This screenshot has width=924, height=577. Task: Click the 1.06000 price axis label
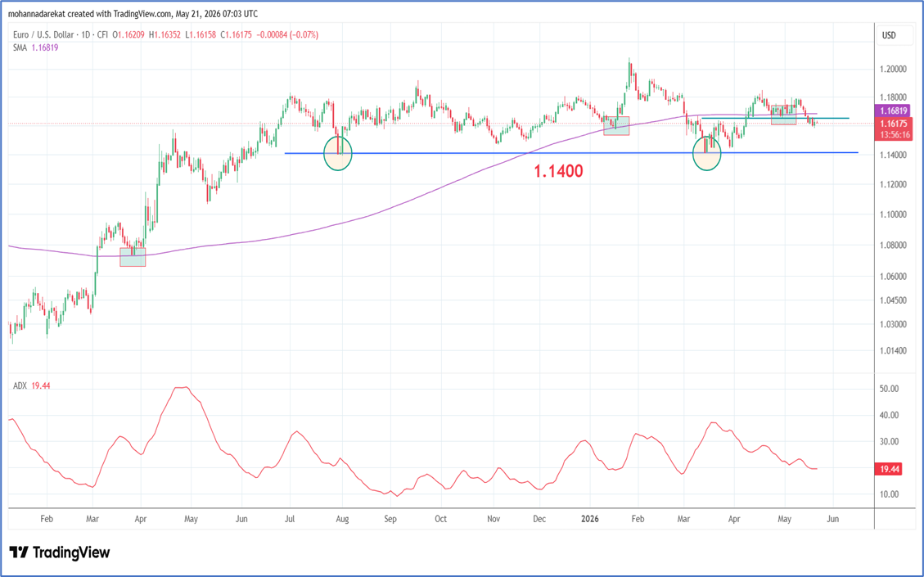pyautogui.click(x=893, y=276)
